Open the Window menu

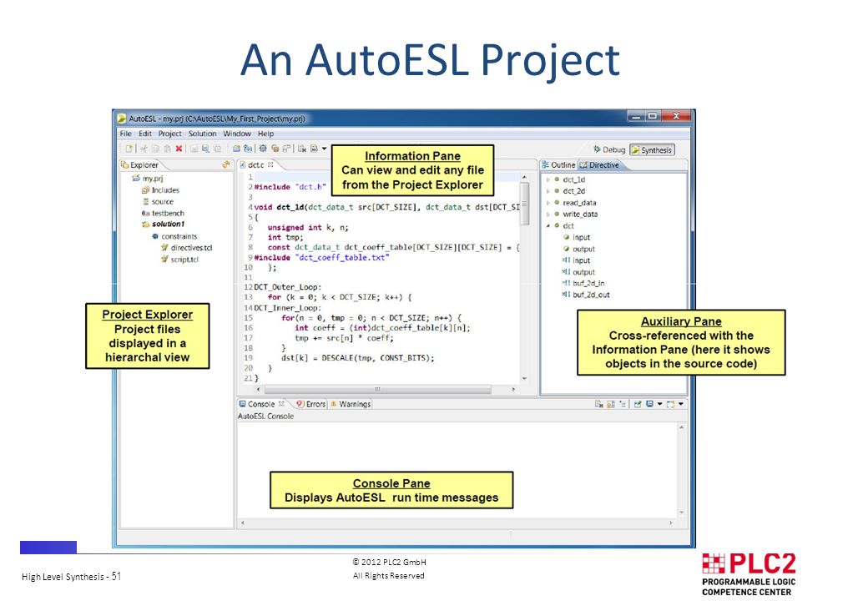[237, 134]
